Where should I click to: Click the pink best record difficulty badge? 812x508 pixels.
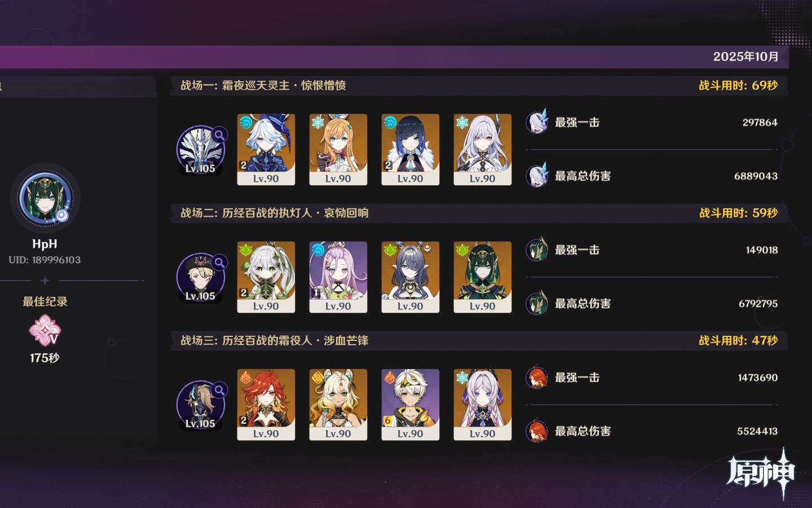45,330
